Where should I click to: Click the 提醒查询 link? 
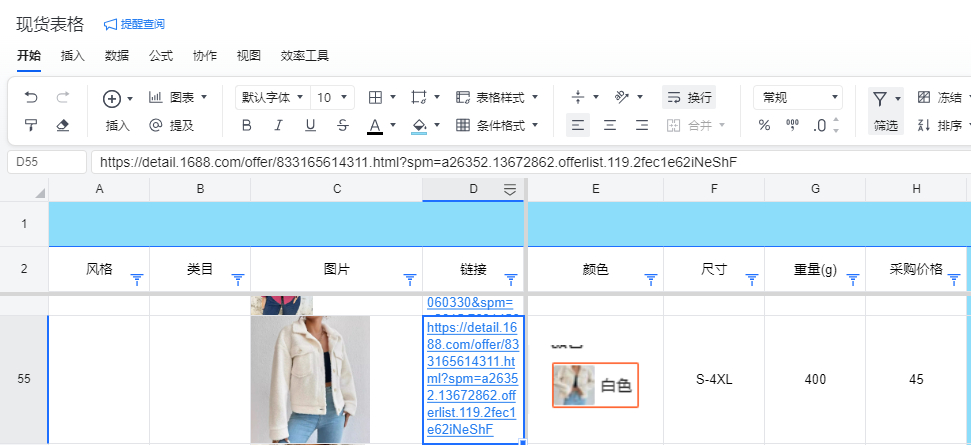[x=135, y=24]
